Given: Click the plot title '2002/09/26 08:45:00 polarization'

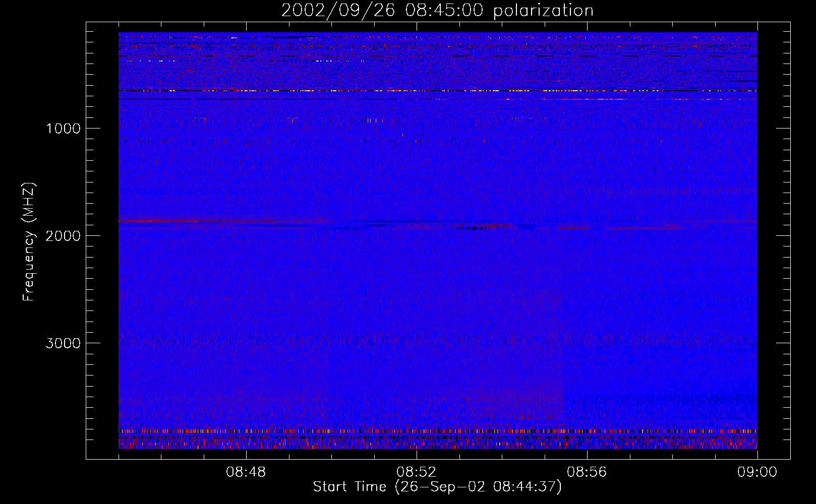Looking at the screenshot, I should (x=437, y=11).
